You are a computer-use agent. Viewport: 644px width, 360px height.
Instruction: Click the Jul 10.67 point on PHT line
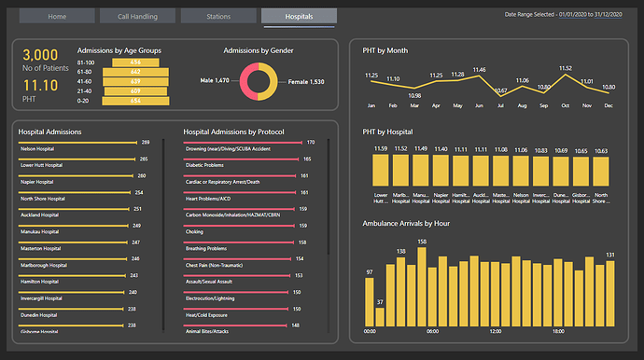click(500, 96)
